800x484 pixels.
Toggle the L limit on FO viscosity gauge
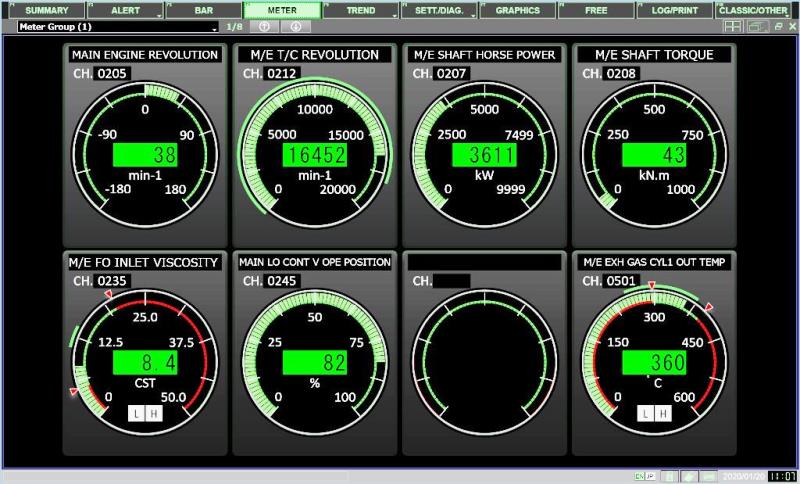[x=135, y=413]
